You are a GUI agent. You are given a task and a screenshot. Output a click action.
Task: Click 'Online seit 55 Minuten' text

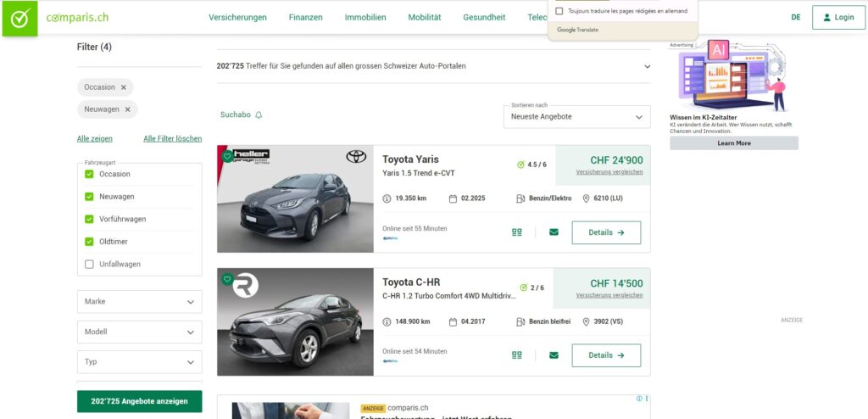coord(415,228)
